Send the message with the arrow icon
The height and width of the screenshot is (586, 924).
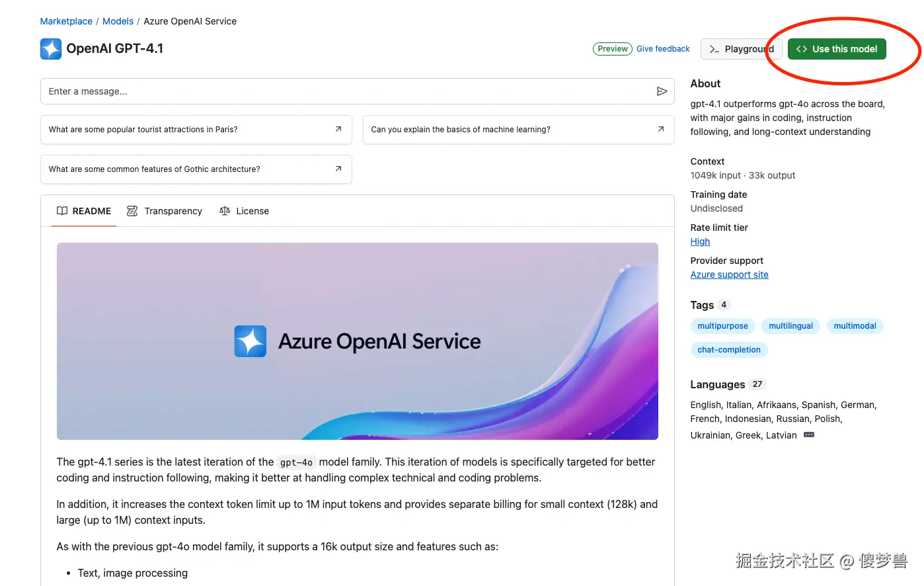click(662, 91)
